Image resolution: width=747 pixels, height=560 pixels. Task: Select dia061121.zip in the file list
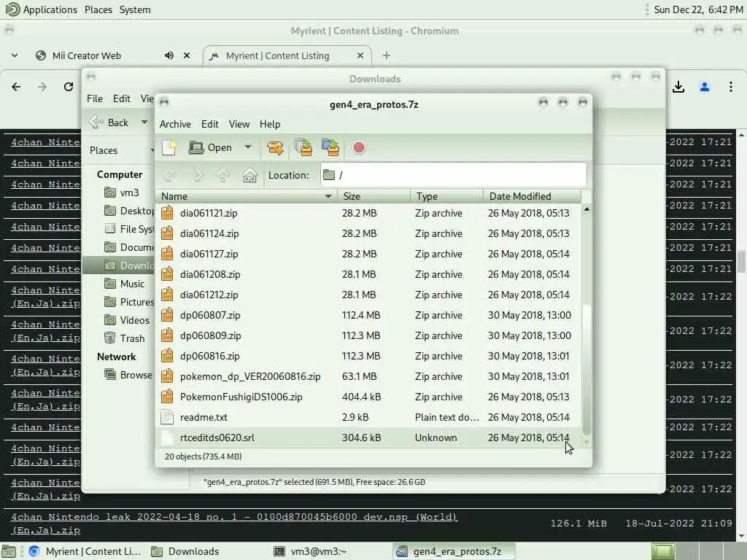tap(368, 213)
